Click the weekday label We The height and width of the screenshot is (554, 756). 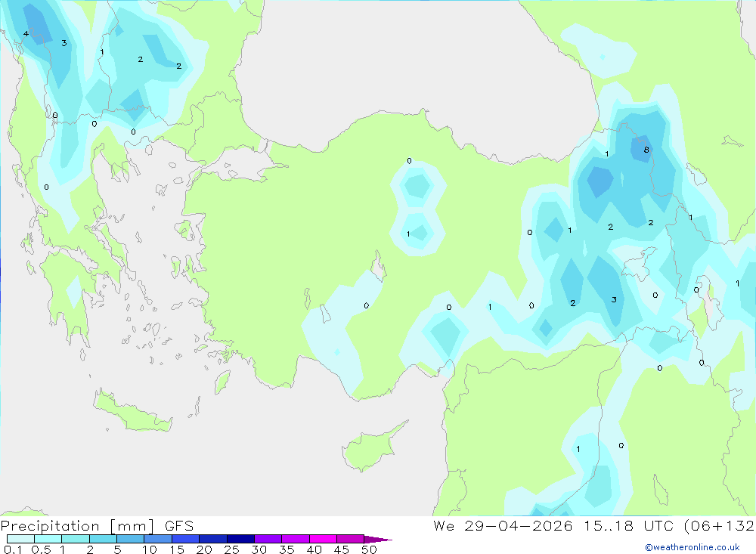click(x=444, y=526)
